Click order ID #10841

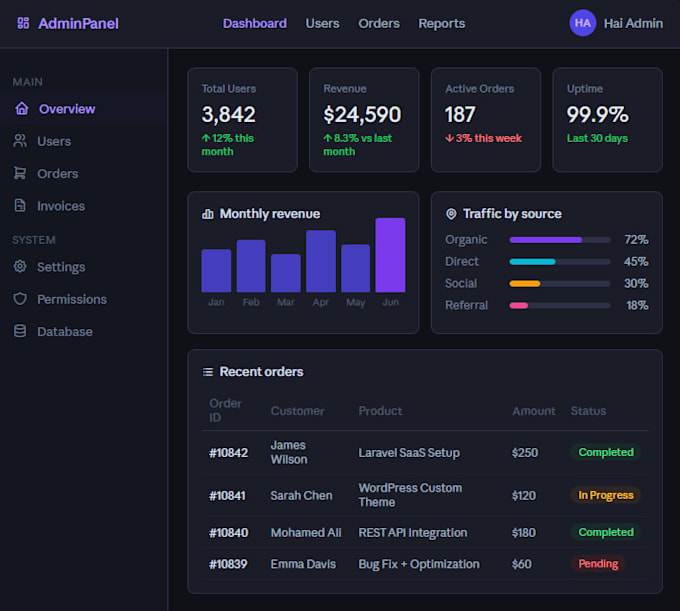[x=227, y=496]
